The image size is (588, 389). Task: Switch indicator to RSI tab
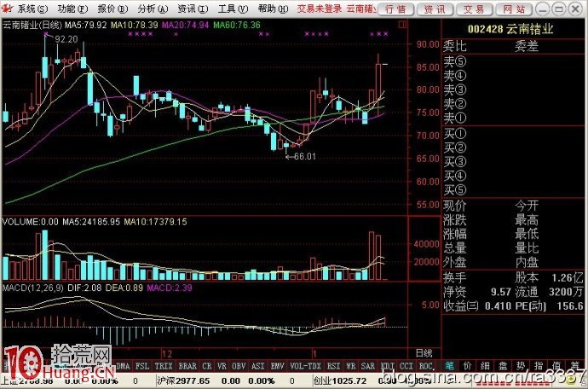tap(333, 366)
